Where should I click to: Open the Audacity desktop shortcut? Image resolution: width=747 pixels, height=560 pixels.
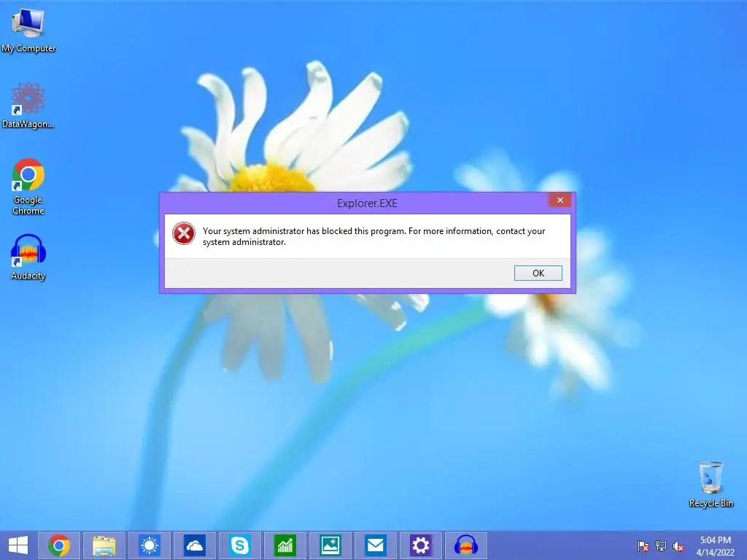pyautogui.click(x=28, y=257)
